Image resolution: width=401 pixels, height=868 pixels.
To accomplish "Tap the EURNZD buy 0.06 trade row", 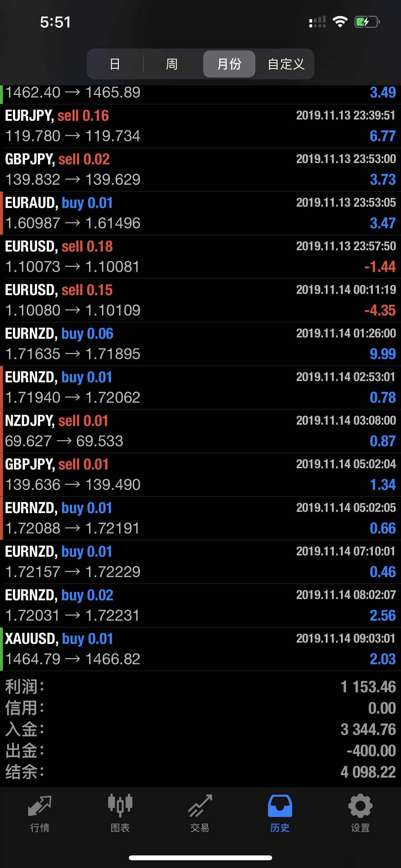I will coord(200,344).
